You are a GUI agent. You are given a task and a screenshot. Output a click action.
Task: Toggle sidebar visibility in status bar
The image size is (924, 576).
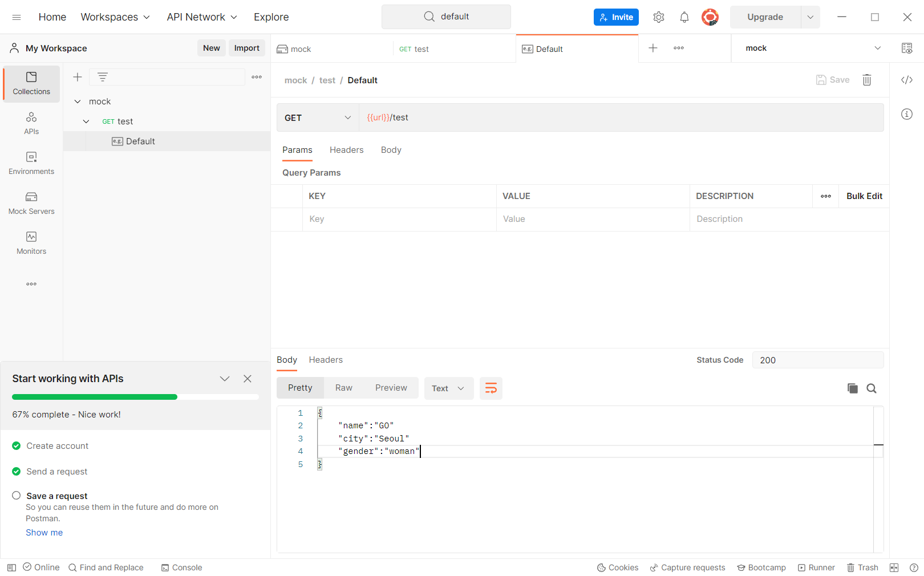pyautogui.click(x=11, y=567)
